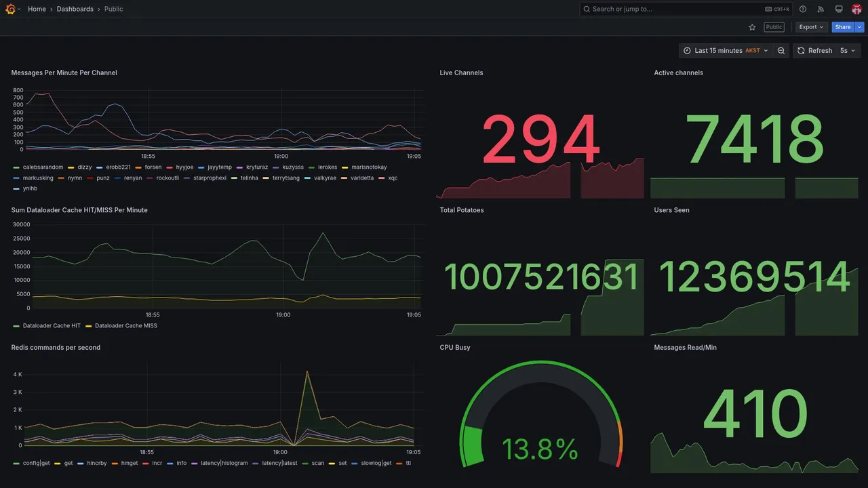The height and width of the screenshot is (488, 868).
Task: Open the help question mark icon
Action: click(x=803, y=9)
